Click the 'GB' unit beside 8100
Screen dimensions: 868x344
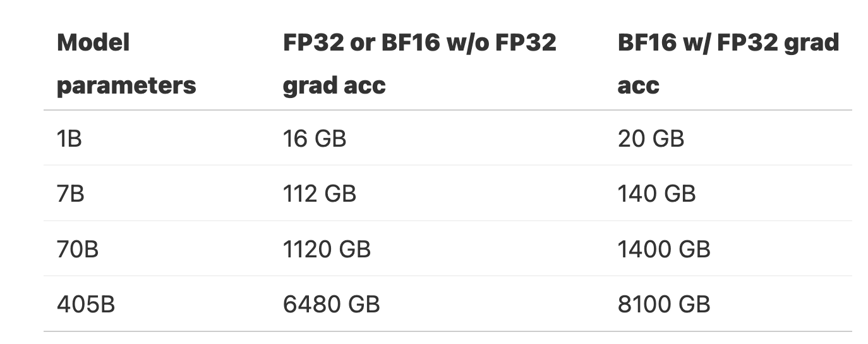coord(694,304)
